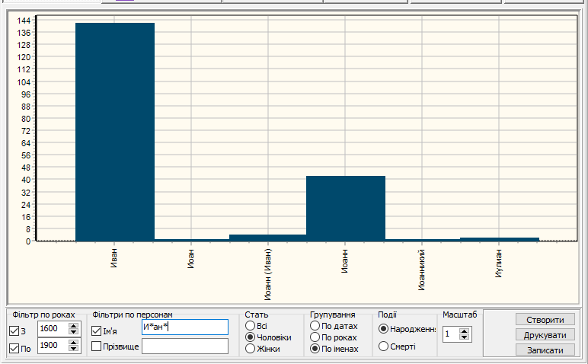The height and width of the screenshot is (364, 588).
Task: Toggle the 'По' end year checkbox
Action: pyautogui.click(x=14, y=348)
